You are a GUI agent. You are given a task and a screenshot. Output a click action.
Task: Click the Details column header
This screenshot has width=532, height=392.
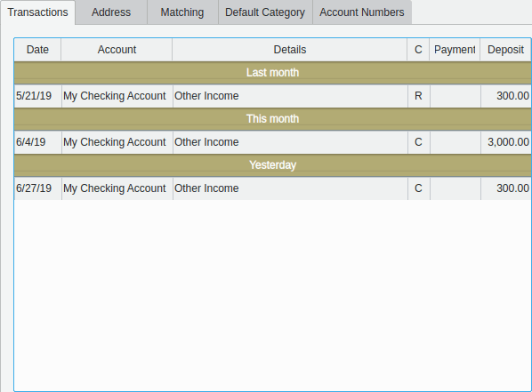290,50
